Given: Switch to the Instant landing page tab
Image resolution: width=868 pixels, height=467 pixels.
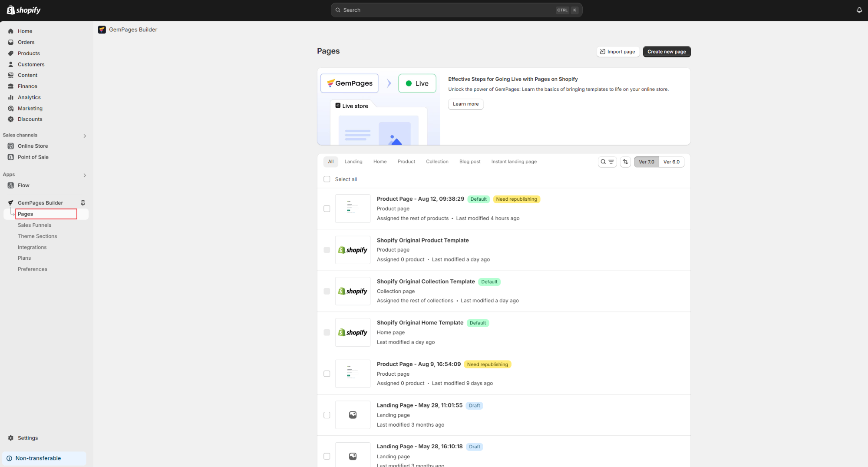Looking at the screenshot, I should [514, 162].
